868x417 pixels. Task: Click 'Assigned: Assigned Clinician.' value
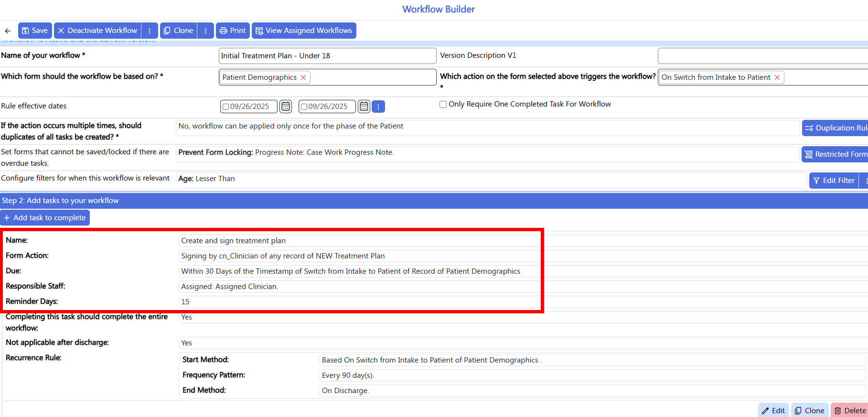pyautogui.click(x=229, y=287)
